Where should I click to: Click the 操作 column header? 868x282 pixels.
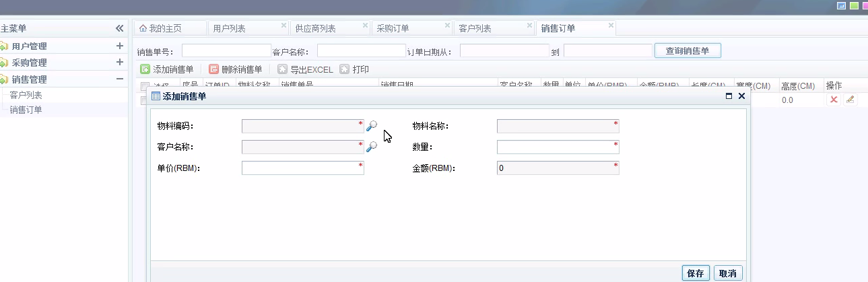(834, 86)
